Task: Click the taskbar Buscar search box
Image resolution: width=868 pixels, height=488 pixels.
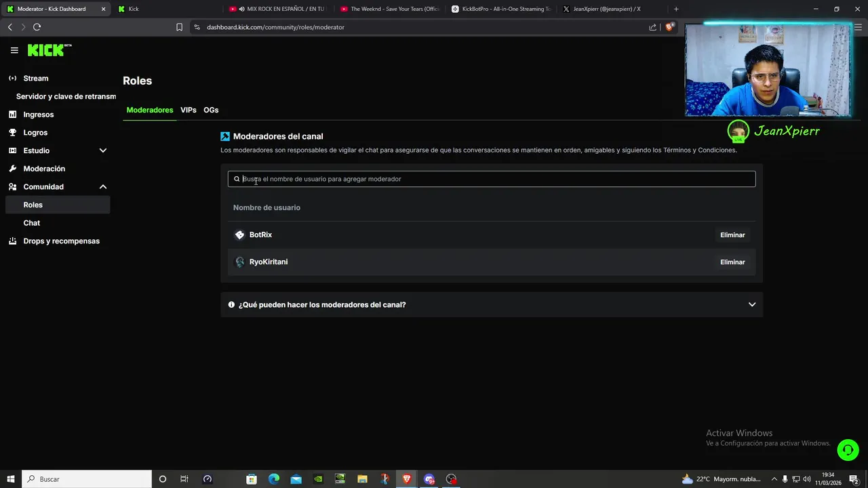Action: (x=87, y=479)
